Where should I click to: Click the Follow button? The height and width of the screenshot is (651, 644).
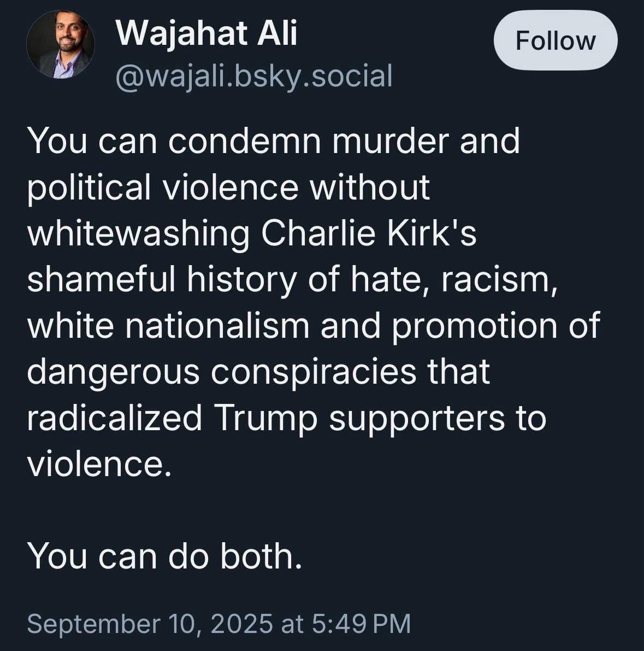tap(556, 41)
